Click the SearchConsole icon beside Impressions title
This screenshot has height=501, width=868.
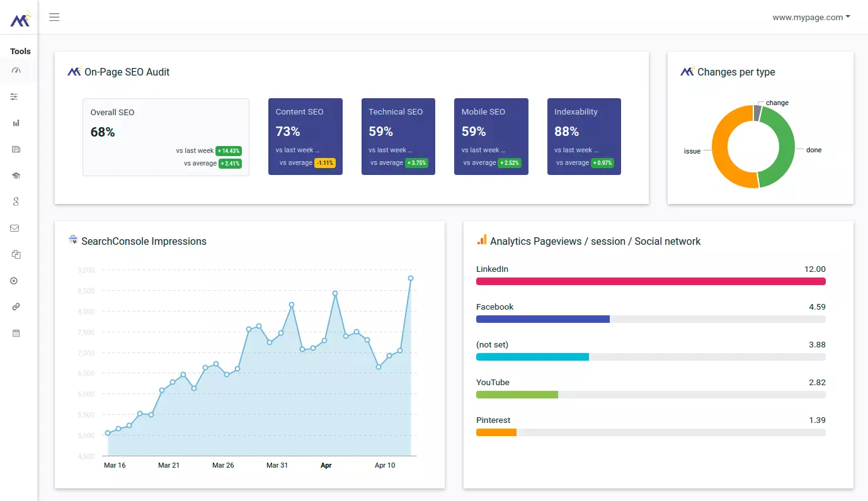tap(73, 240)
